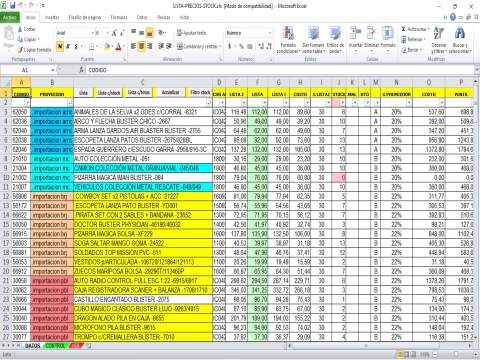Click the Pegar paste icon
The width and height of the screenshot is (480, 360).
pos(9,34)
